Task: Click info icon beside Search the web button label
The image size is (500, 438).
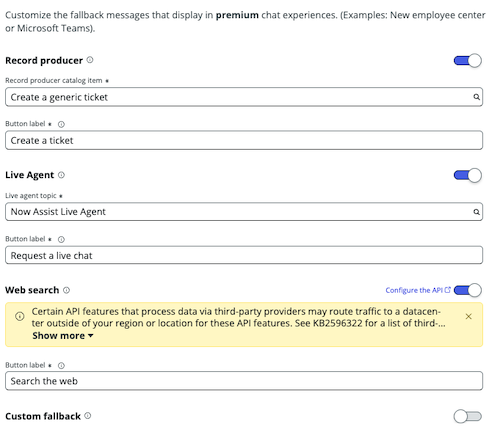Action: point(61,366)
